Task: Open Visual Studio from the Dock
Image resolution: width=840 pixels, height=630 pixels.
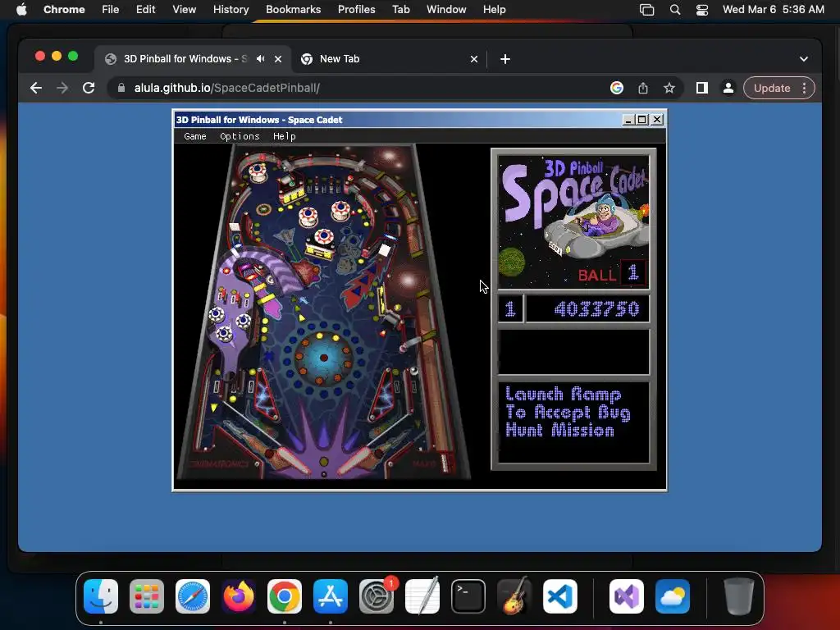Action: [627, 596]
